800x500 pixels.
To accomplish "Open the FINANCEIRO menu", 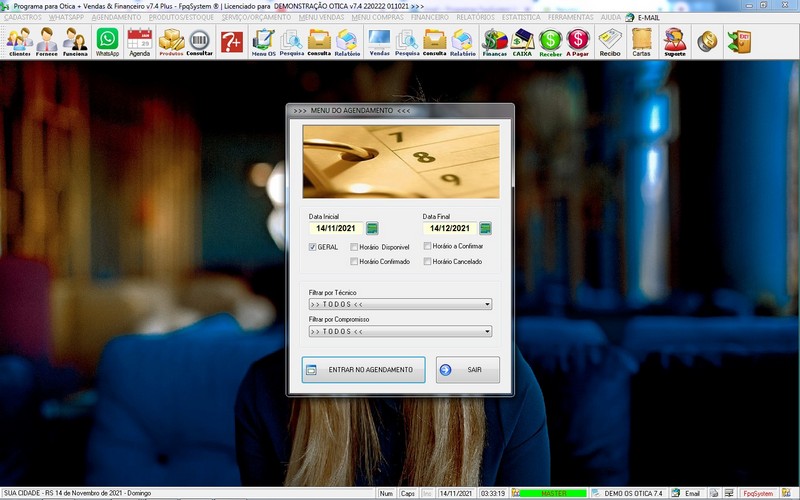I will (x=430, y=17).
